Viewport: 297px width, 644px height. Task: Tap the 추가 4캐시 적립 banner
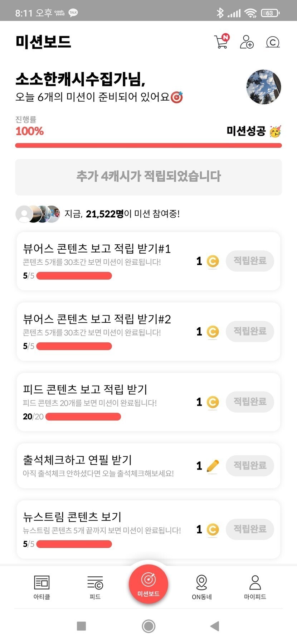[148, 177]
